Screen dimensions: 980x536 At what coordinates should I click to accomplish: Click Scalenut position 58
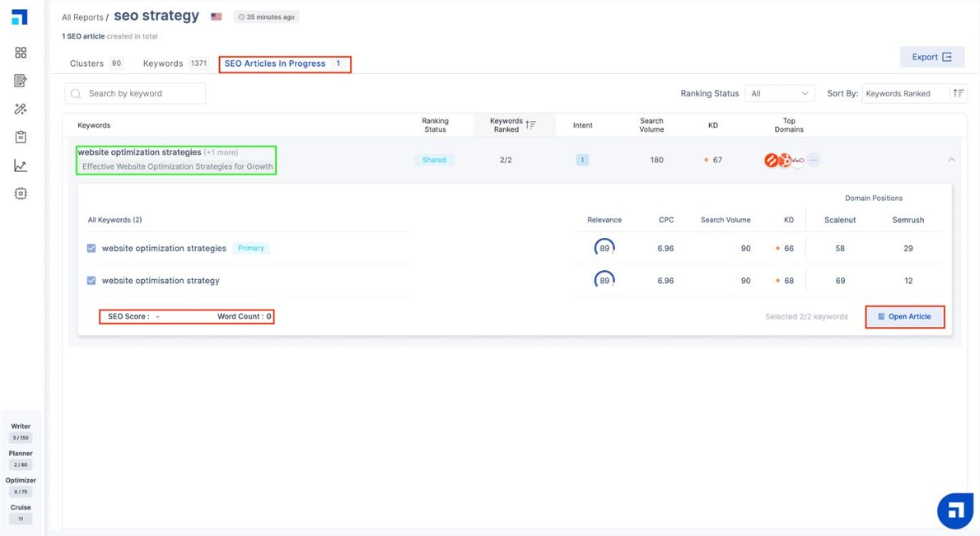pos(840,248)
